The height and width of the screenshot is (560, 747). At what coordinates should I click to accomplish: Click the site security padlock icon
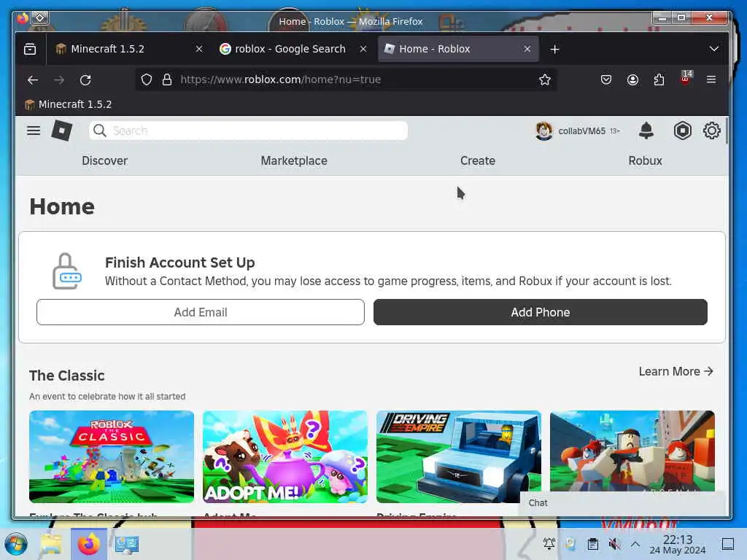coord(167,79)
